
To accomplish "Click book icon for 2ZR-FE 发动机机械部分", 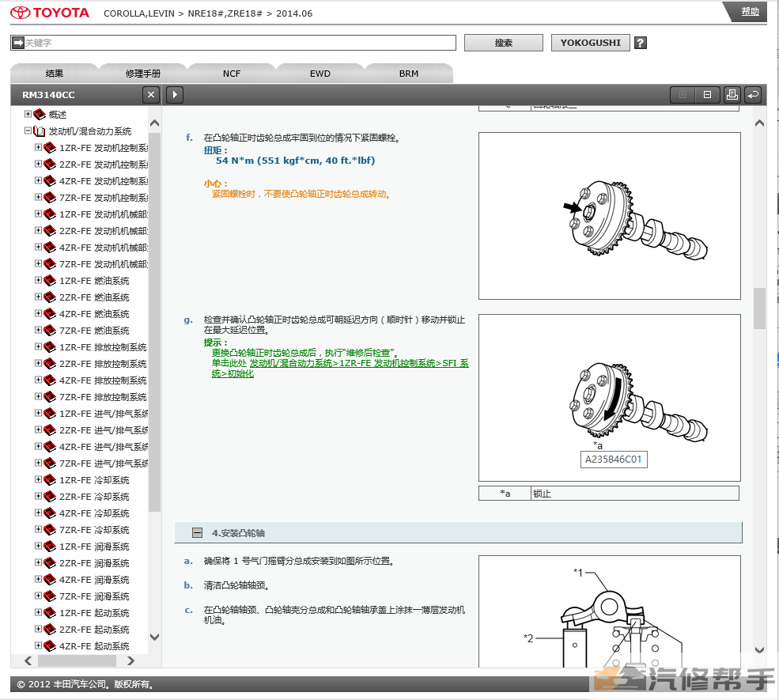I will (x=50, y=231).
